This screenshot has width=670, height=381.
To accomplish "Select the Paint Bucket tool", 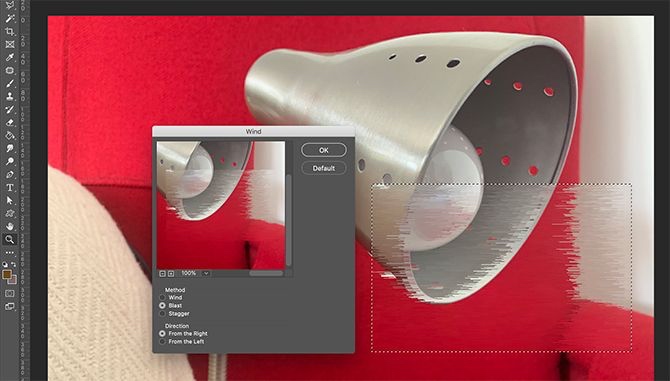I will 9,135.
